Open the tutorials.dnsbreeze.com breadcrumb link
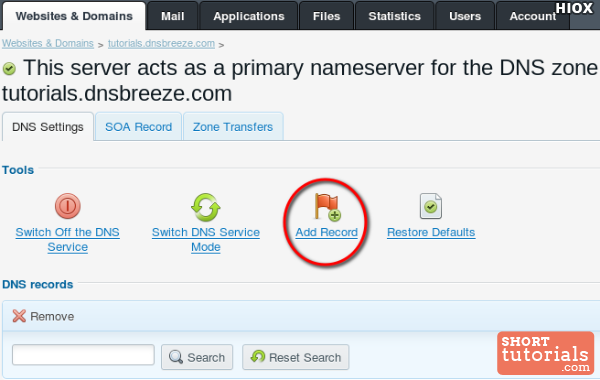 (161, 44)
